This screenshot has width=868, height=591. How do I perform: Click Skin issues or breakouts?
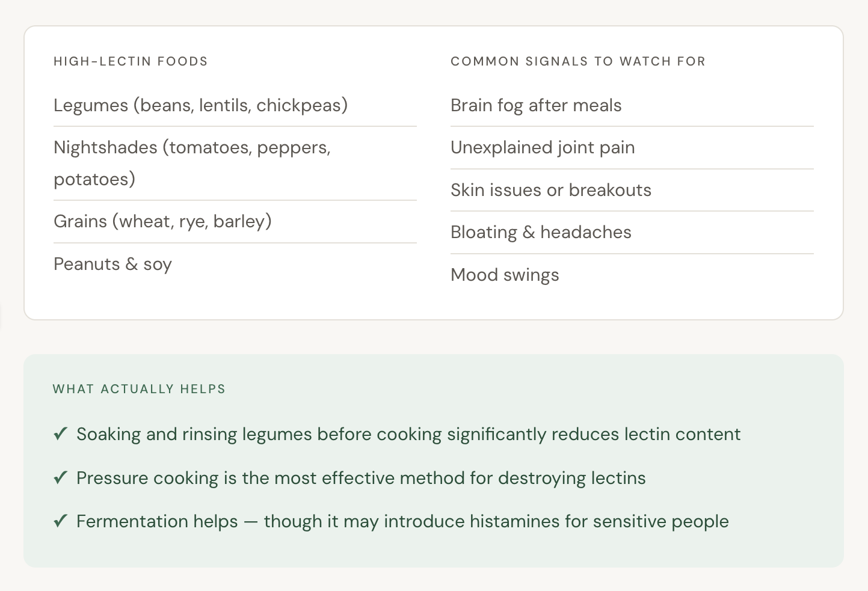click(x=551, y=190)
